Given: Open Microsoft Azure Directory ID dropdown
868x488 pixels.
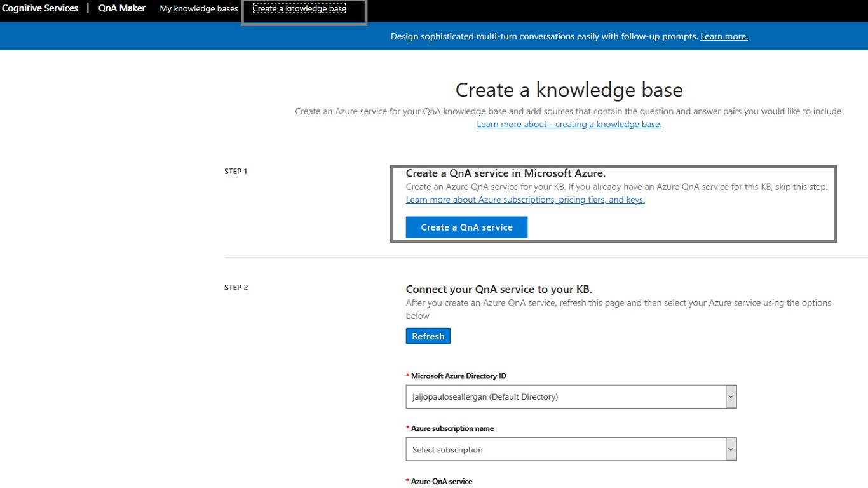Looking at the screenshot, I should [571, 396].
